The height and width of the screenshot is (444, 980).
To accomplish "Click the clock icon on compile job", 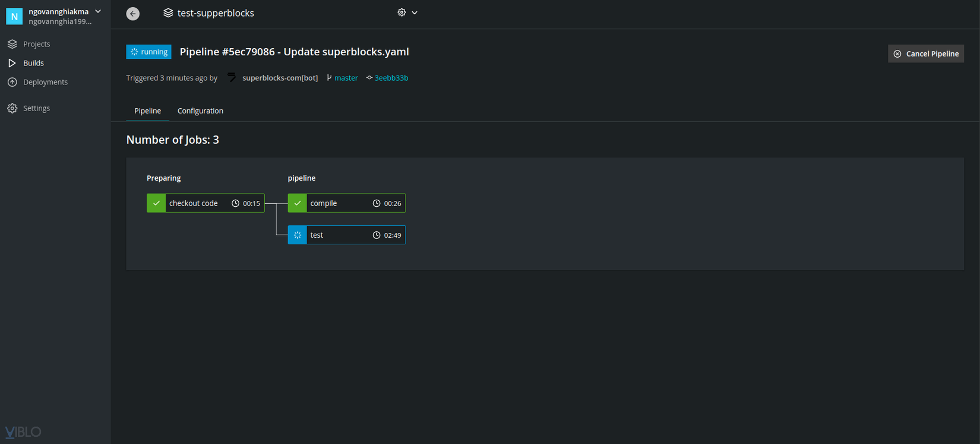I will pos(377,203).
